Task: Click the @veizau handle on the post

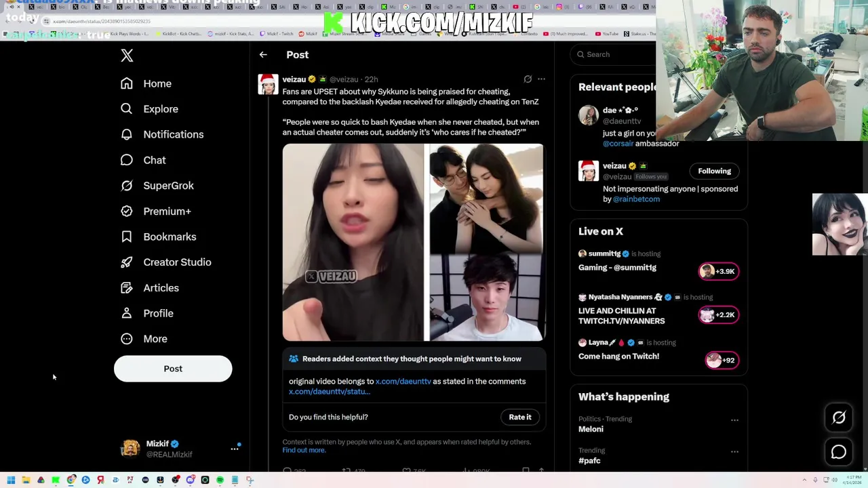Action: pyautogui.click(x=344, y=79)
